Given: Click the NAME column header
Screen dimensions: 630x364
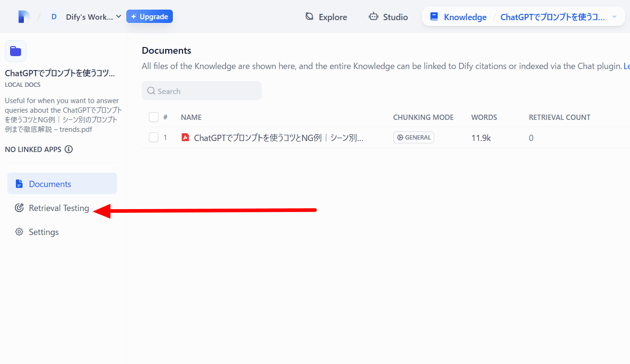Looking at the screenshot, I should click(191, 117).
